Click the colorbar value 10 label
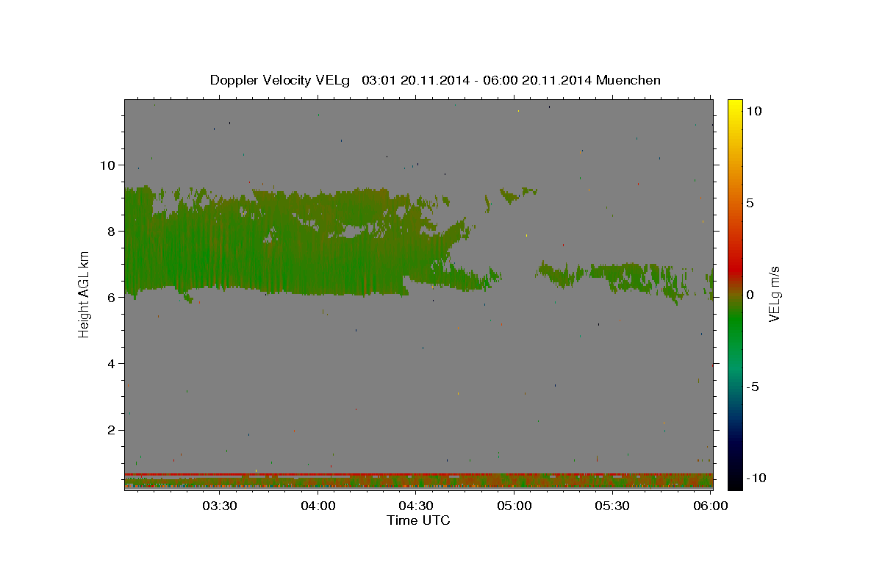This screenshot has width=882, height=588. pyautogui.click(x=753, y=111)
